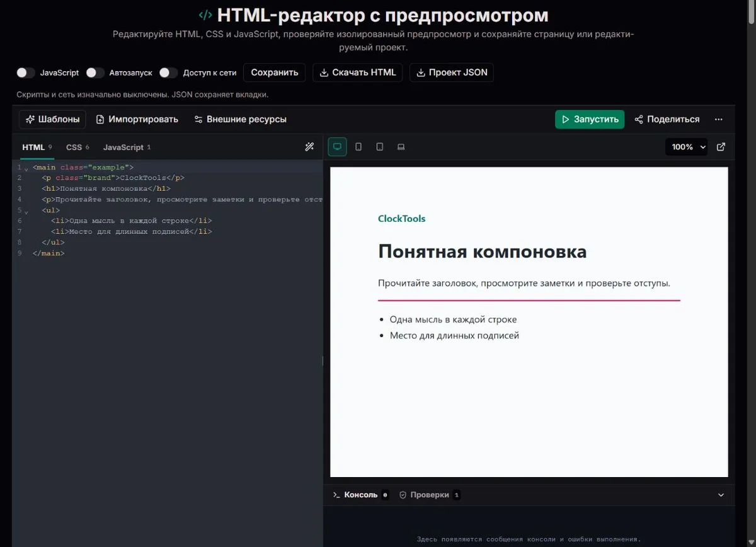Click the closing </ul> tag on line 8
Screen dimensions: 756x547
53,242
